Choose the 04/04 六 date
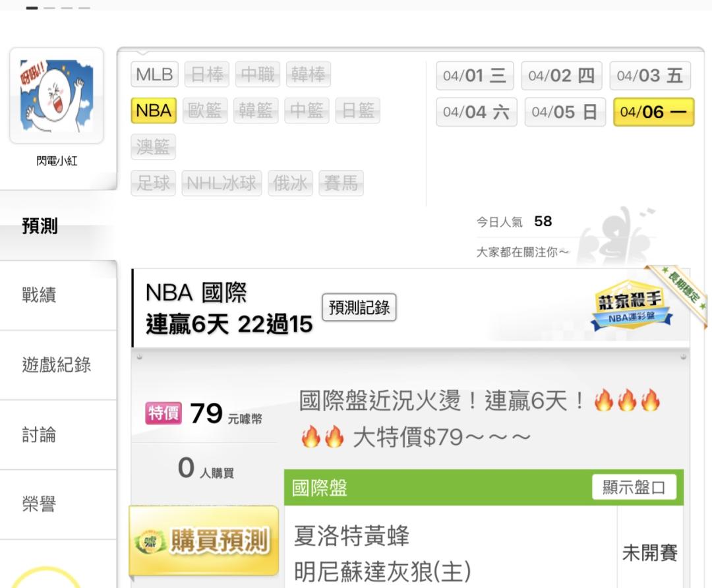Viewport: 712px width, 588px height. 477,111
